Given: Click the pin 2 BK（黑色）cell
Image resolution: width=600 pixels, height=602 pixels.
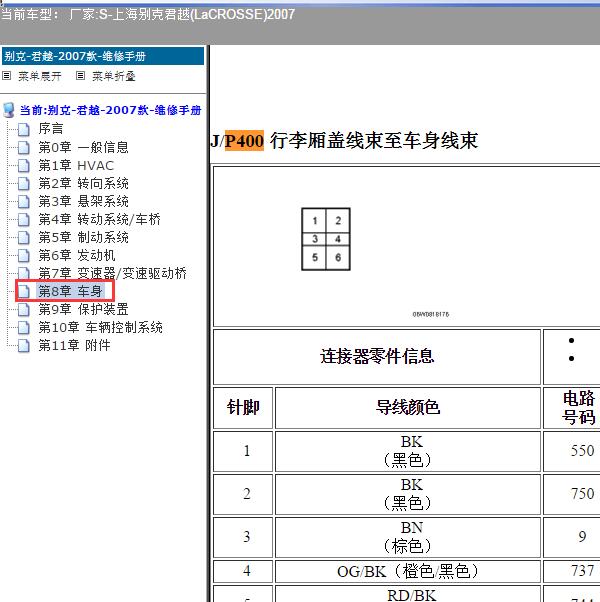Looking at the screenshot, I should pos(408,494).
